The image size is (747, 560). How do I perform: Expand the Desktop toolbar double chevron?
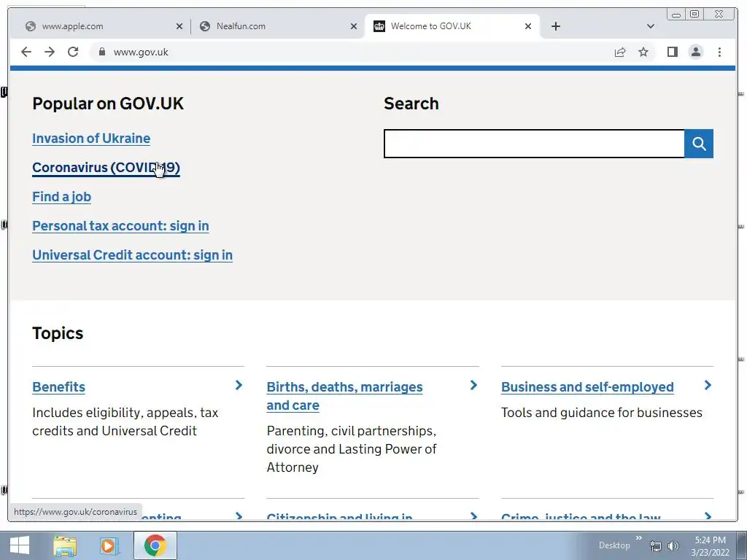[x=639, y=538]
